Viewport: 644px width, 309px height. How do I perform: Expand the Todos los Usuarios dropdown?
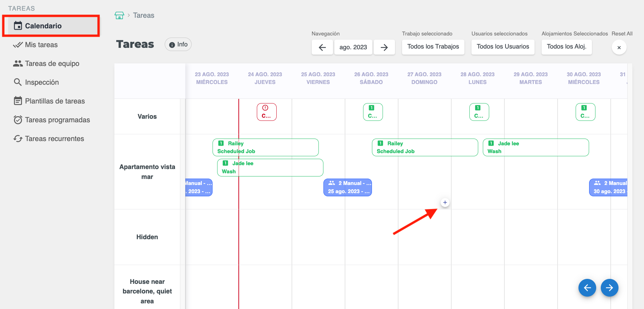point(502,47)
